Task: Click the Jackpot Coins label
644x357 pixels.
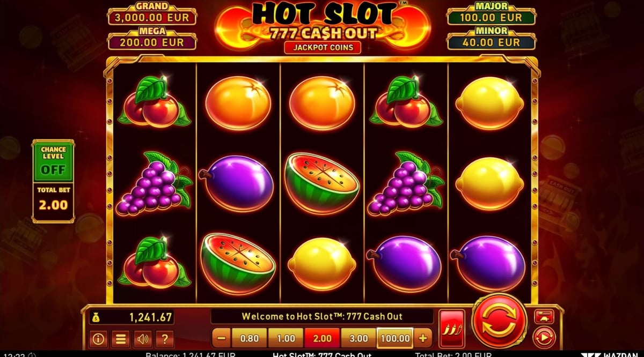Action: pyautogui.click(x=322, y=47)
